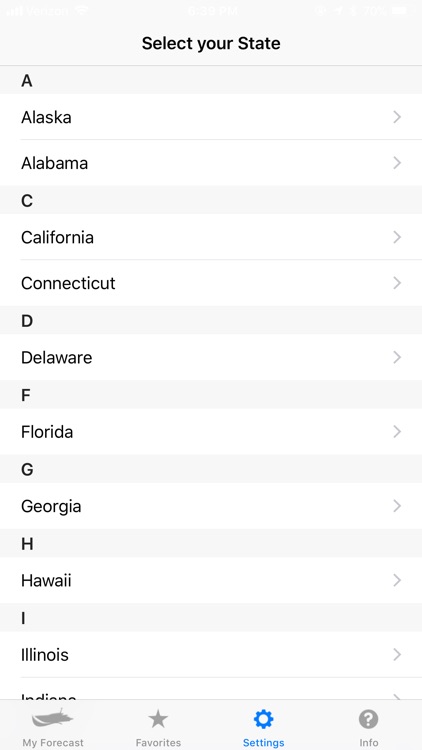Tap the Settings gear icon
This screenshot has width=422, height=750.
click(263, 718)
